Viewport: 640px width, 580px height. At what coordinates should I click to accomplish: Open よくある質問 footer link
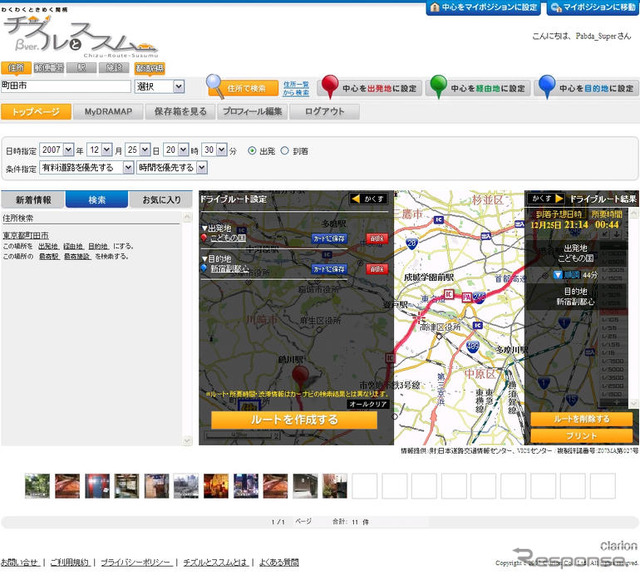pos(279,562)
